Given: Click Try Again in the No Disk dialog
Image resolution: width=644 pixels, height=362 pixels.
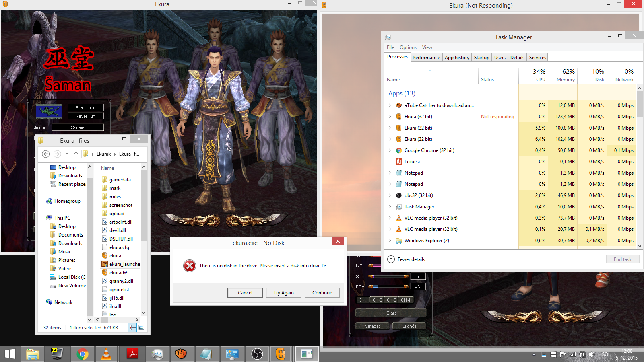Looking at the screenshot, I should tap(283, 293).
